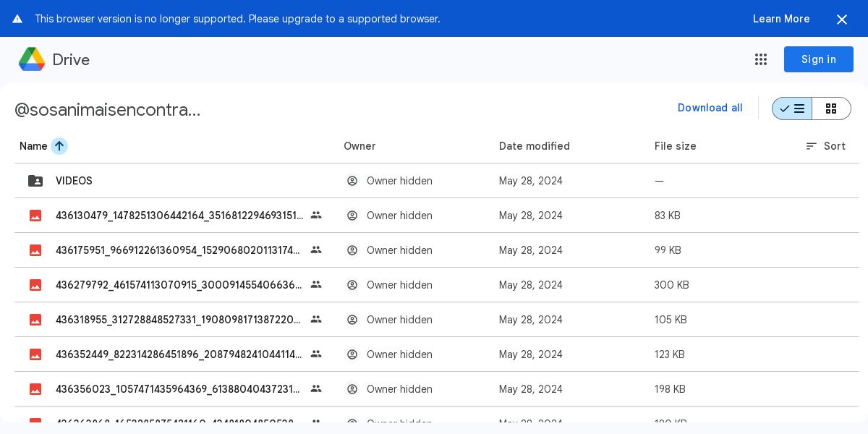Screen dimensions: 868x434
Task: Click the VIDEOS shared folder icon
Action: pos(35,181)
